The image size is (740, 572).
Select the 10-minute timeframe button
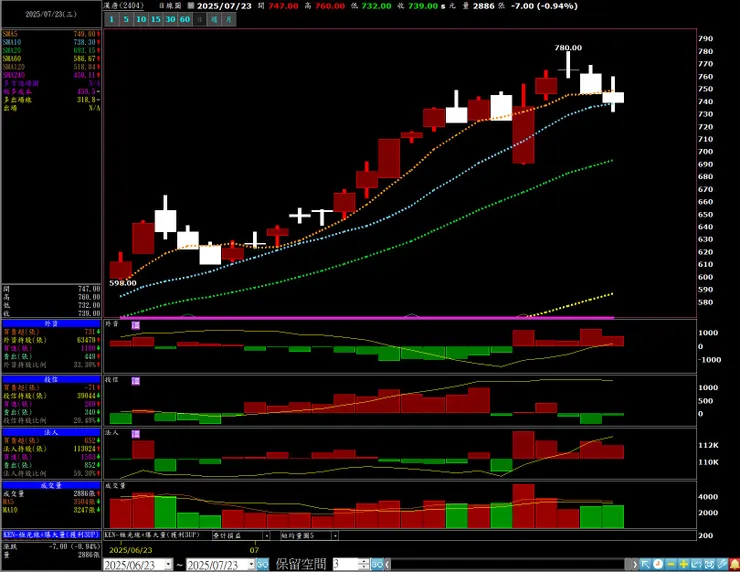(x=141, y=19)
